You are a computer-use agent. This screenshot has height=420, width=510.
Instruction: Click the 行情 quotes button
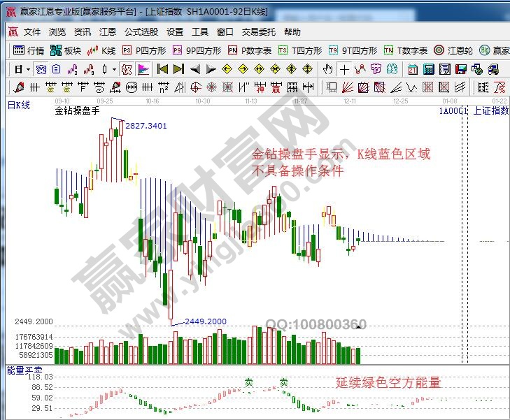pyautogui.click(x=29, y=50)
